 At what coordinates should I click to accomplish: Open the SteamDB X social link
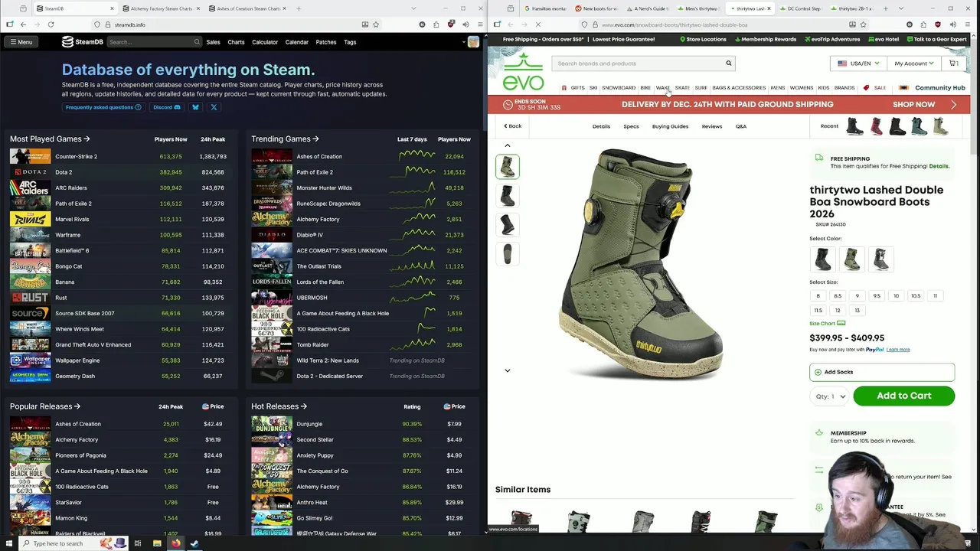[x=214, y=107]
